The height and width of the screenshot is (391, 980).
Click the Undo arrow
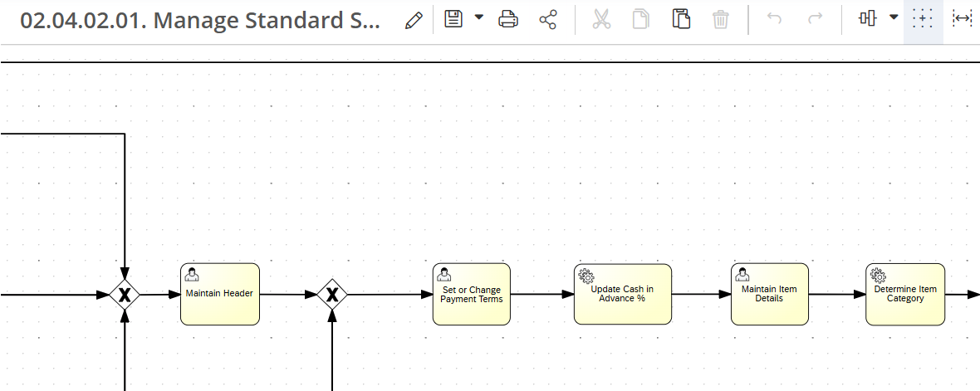774,20
